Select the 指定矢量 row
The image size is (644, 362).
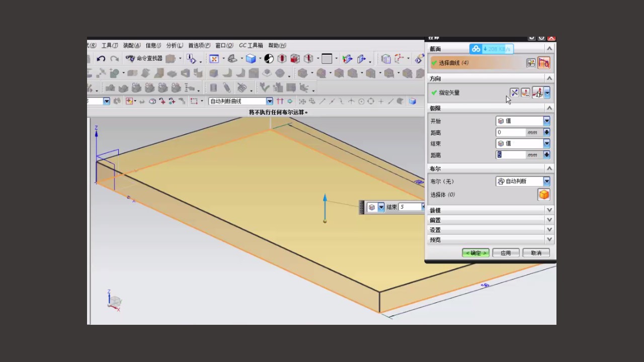pyautogui.click(x=491, y=93)
